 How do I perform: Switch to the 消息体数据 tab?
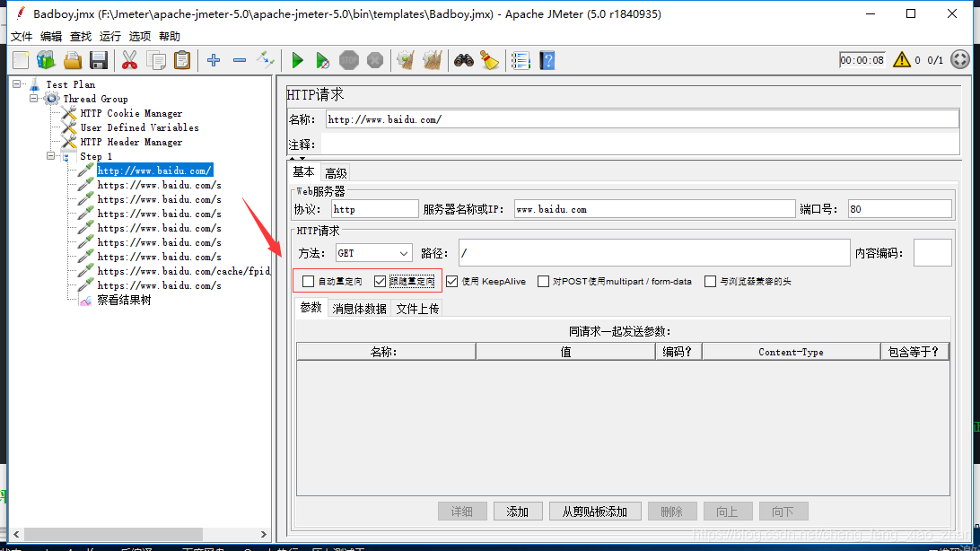tap(359, 309)
